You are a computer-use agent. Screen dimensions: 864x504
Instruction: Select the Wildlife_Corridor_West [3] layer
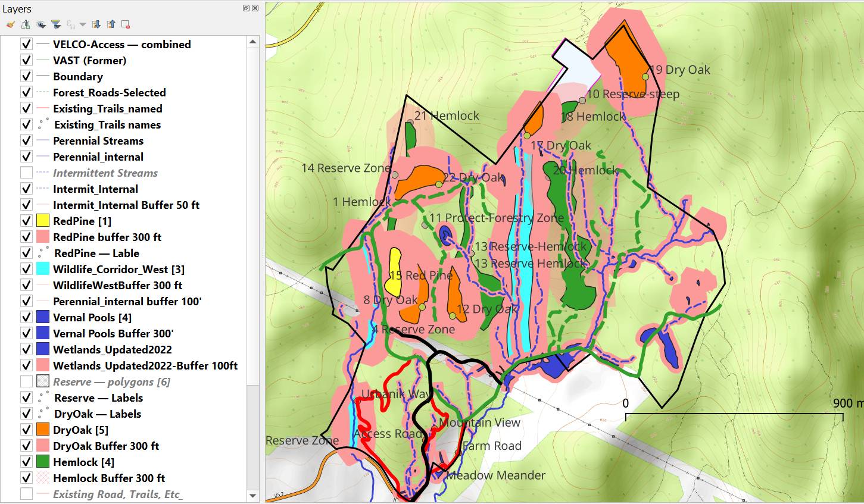(x=118, y=269)
